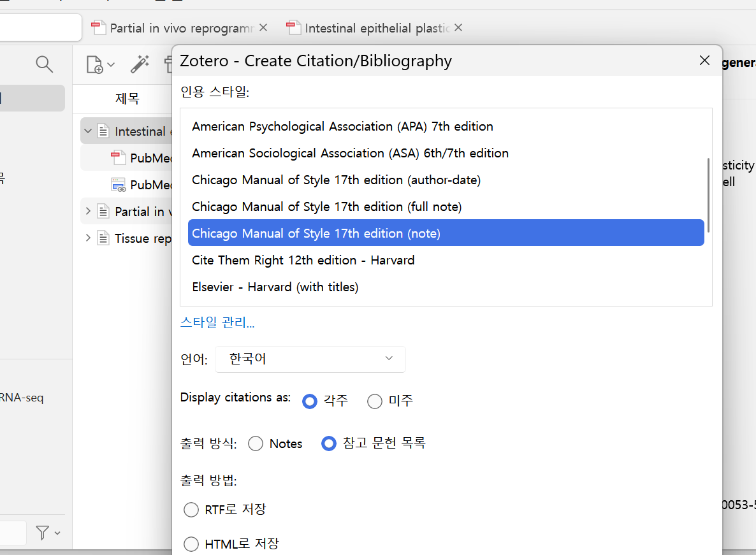The image size is (756, 555).
Task: Close the Create Citation/Bibliography dialog
Action: (x=704, y=61)
